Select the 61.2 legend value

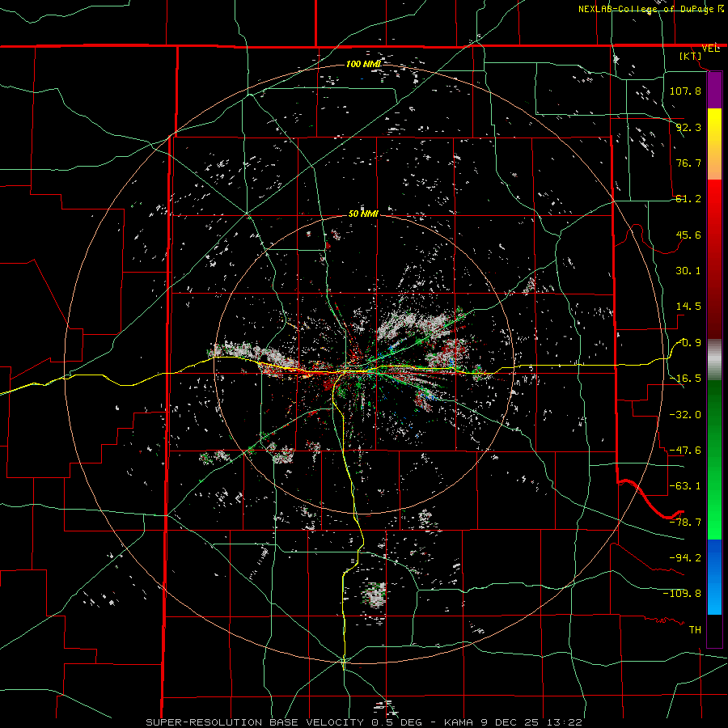pos(688,199)
